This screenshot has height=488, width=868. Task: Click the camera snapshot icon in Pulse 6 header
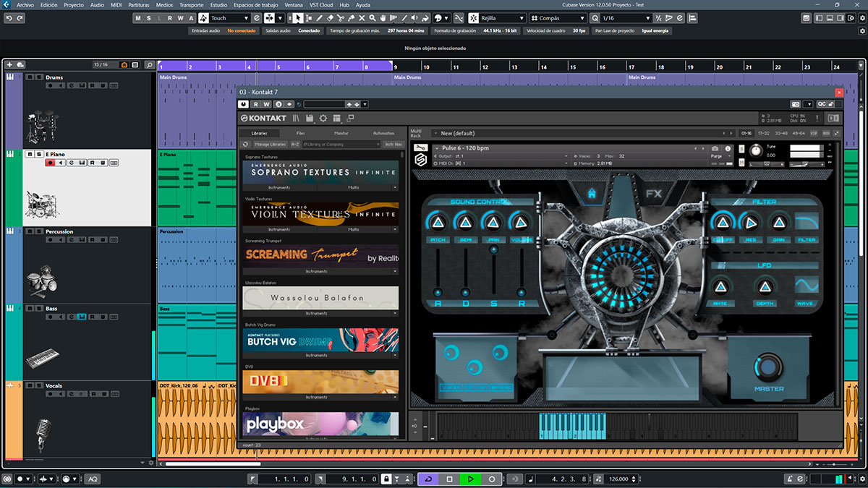[715, 148]
